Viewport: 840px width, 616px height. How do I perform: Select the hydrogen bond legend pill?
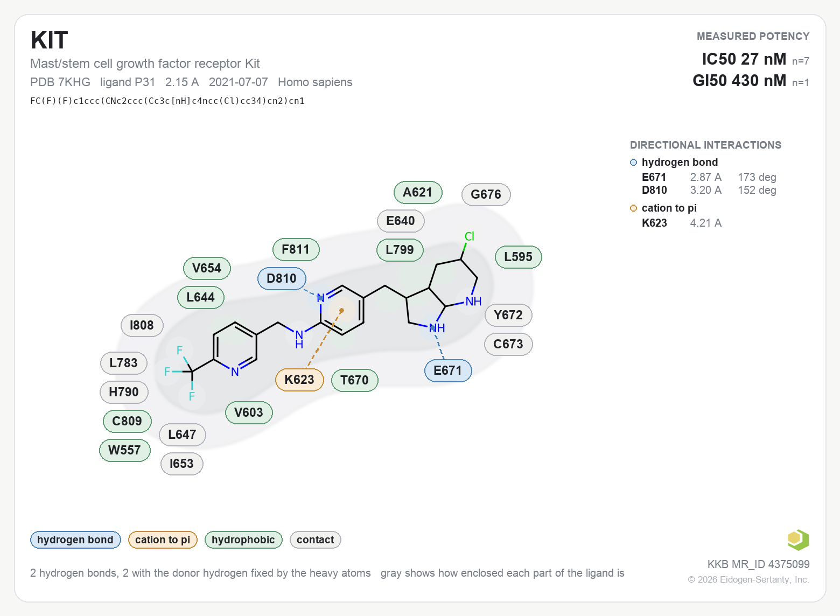[x=75, y=540]
